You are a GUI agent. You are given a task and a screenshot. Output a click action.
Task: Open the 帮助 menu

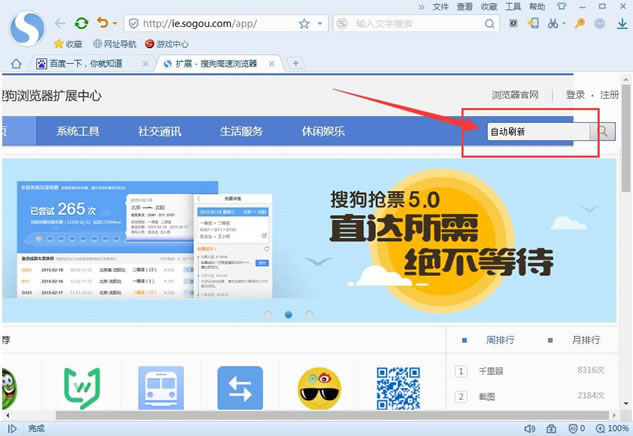[537, 6]
